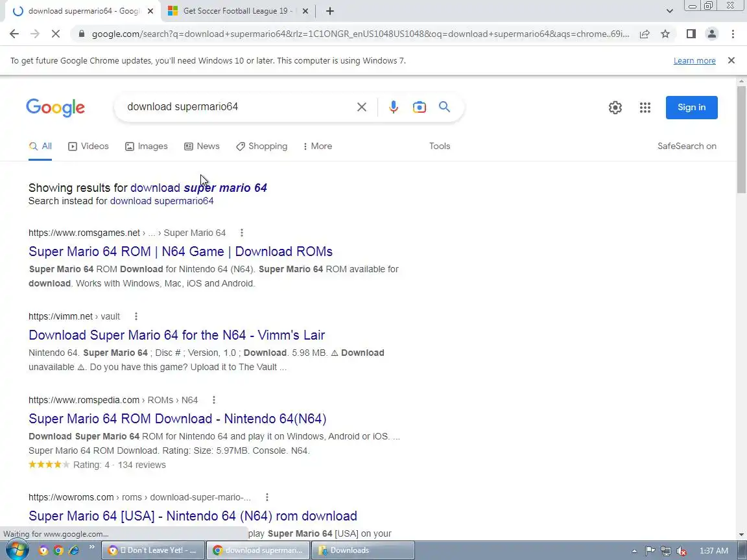Open Downloads window from taskbar

point(362,550)
